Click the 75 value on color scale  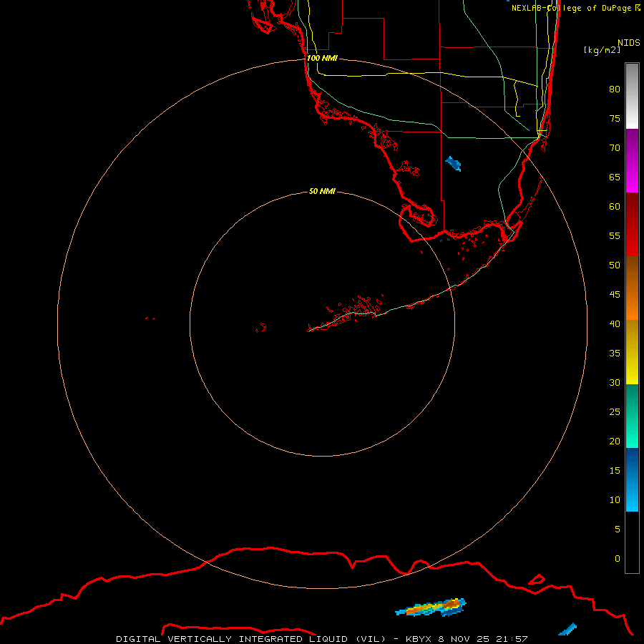[x=615, y=118]
